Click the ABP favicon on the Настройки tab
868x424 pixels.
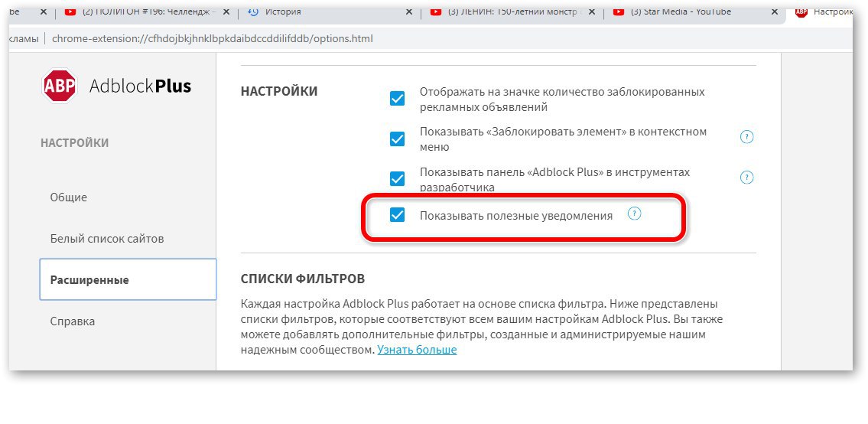click(801, 11)
